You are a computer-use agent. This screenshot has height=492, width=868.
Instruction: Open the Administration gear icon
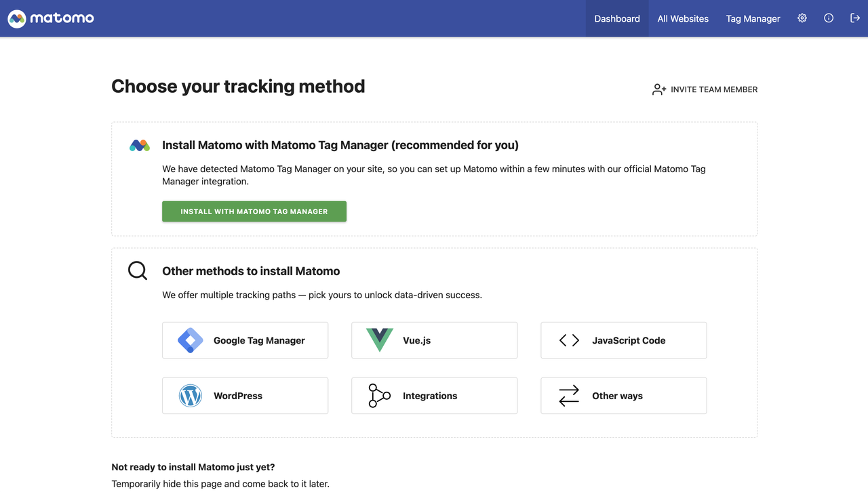802,18
